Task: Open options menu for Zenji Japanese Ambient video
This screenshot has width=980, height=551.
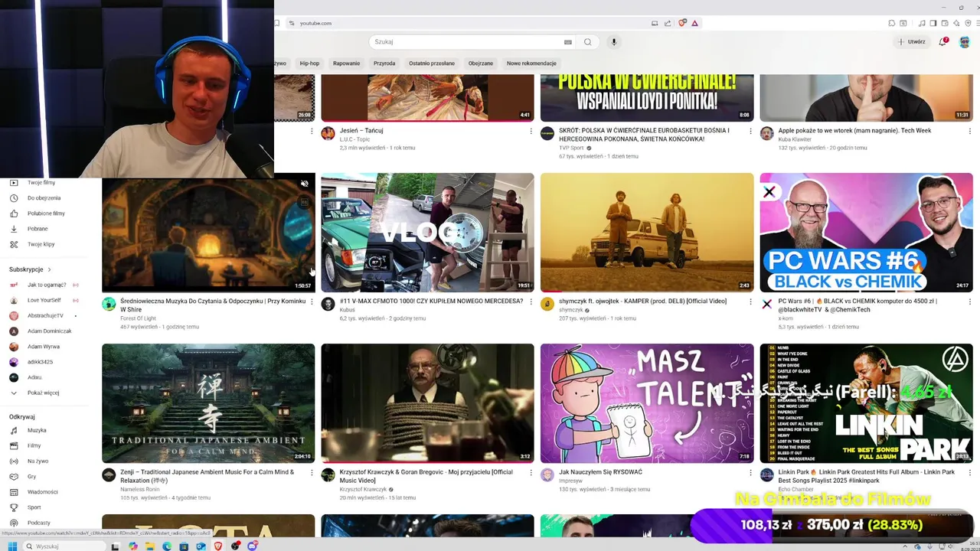Action: 312,472
